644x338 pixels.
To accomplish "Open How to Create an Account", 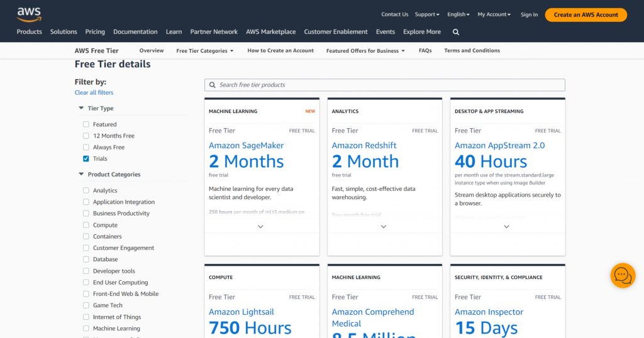I will pos(280,50).
